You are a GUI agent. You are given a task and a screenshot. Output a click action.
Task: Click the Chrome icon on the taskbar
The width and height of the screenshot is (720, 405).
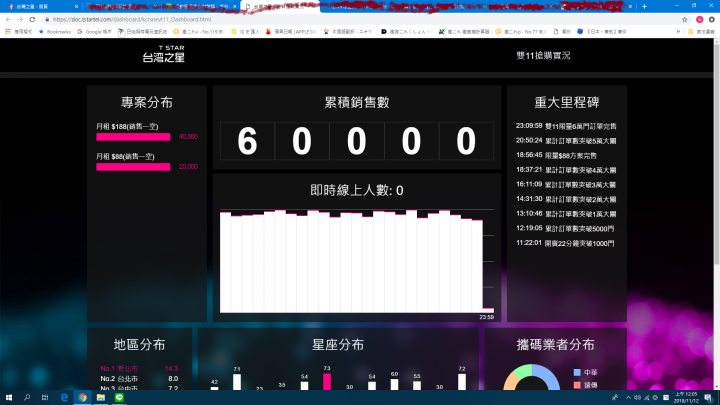(82, 398)
